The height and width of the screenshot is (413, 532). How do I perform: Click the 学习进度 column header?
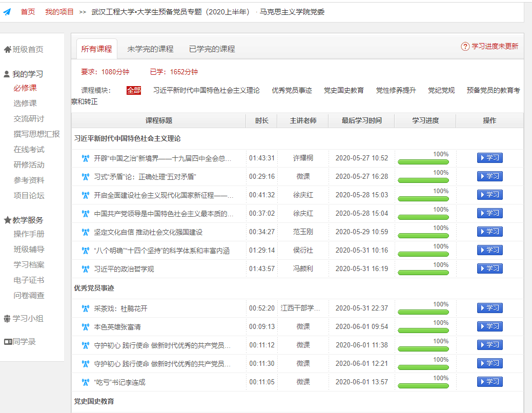425,121
